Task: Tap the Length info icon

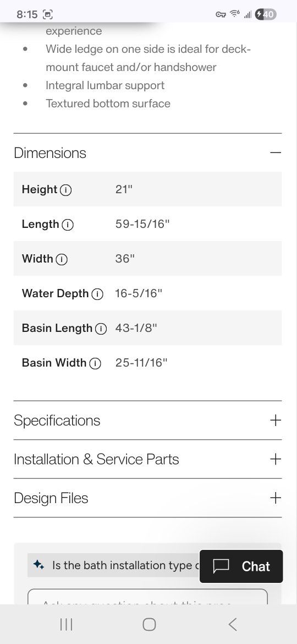Action: coord(68,225)
